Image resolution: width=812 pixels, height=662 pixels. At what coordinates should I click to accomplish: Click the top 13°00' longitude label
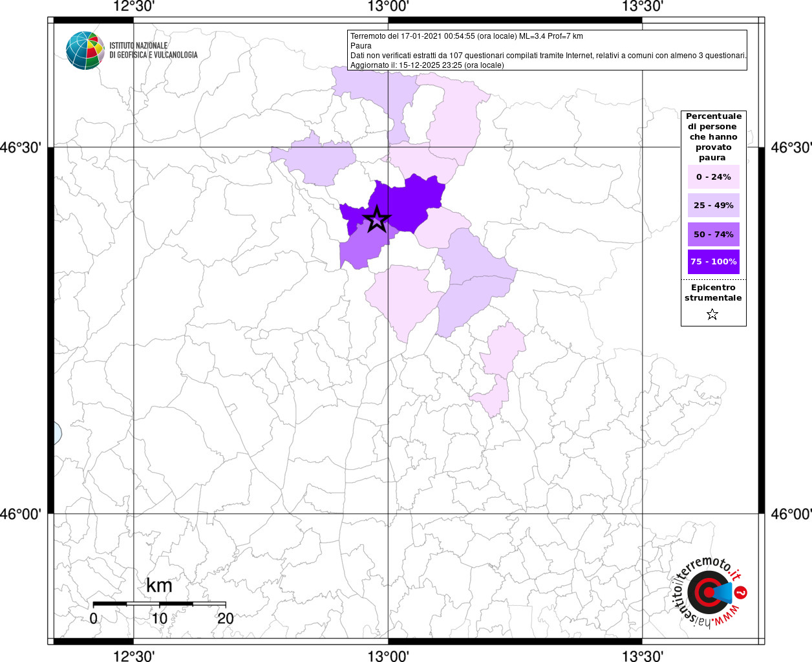tap(388, 6)
